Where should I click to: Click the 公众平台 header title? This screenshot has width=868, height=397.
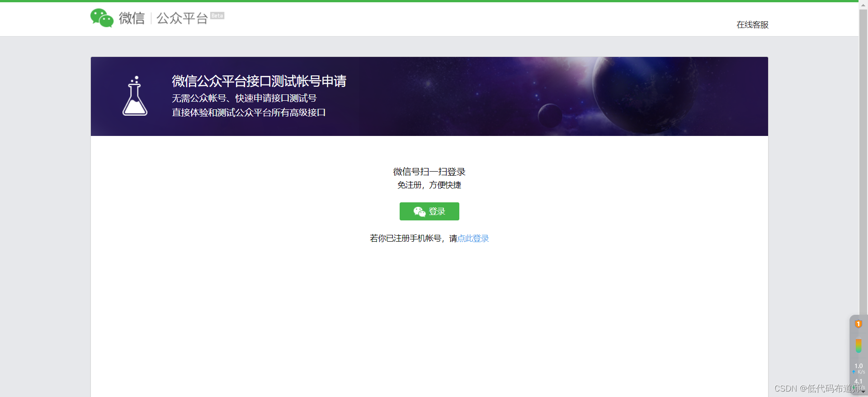(182, 18)
